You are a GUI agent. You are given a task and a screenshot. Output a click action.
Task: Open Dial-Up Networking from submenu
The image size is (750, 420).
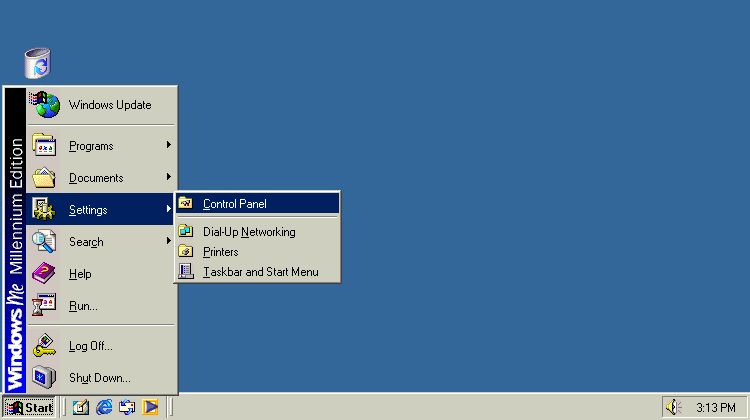pyautogui.click(x=257, y=232)
